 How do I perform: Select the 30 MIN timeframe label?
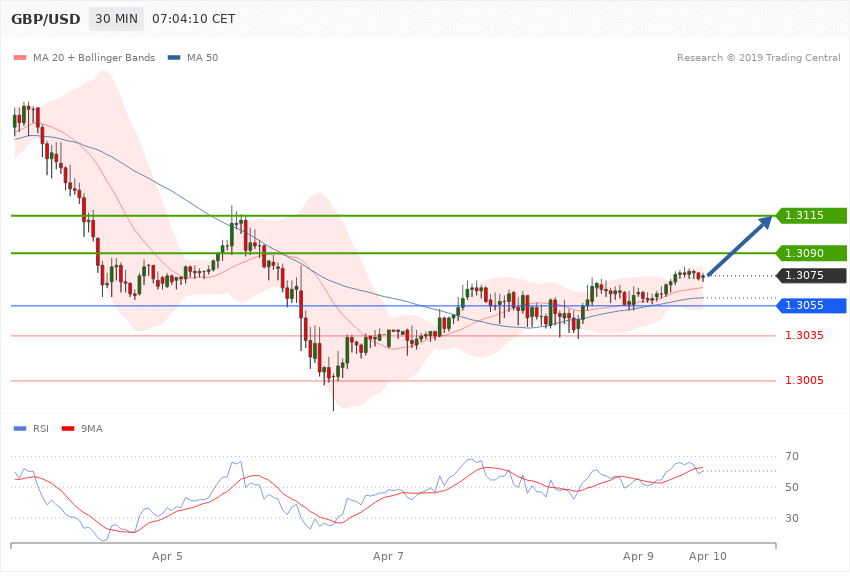[x=117, y=19]
